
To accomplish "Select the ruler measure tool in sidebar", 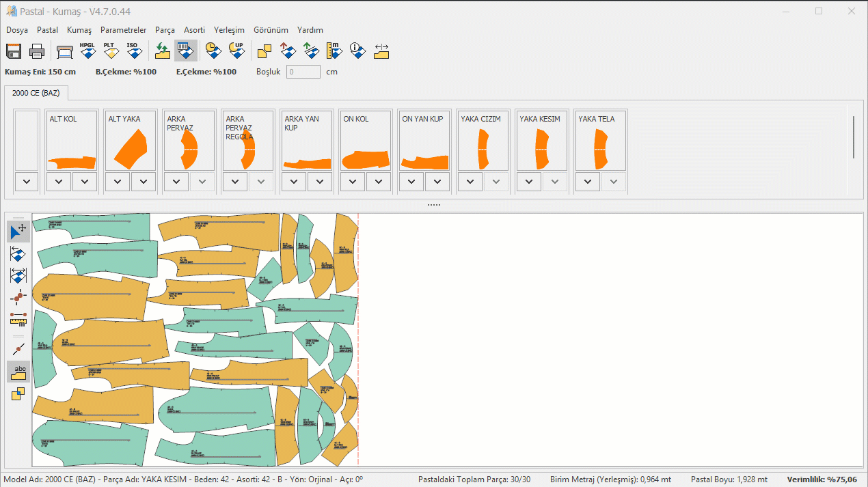I will [18, 319].
